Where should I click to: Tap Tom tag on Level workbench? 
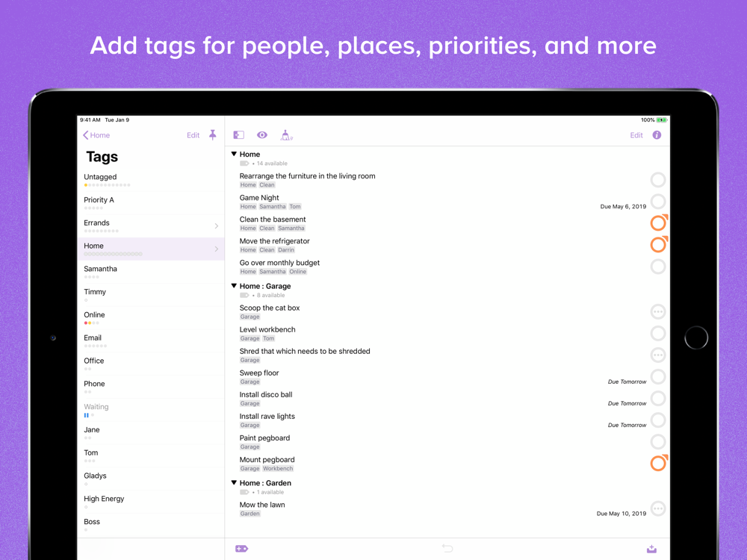[269, 338]
